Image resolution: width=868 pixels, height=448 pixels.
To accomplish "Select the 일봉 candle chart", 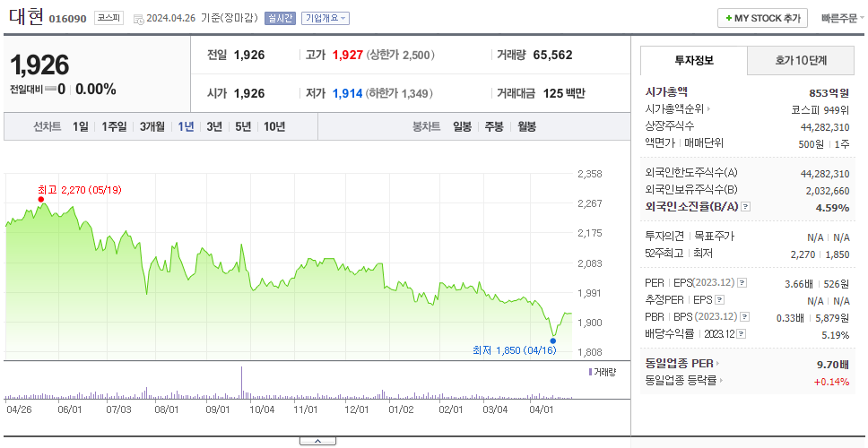I will coord(462,126).
